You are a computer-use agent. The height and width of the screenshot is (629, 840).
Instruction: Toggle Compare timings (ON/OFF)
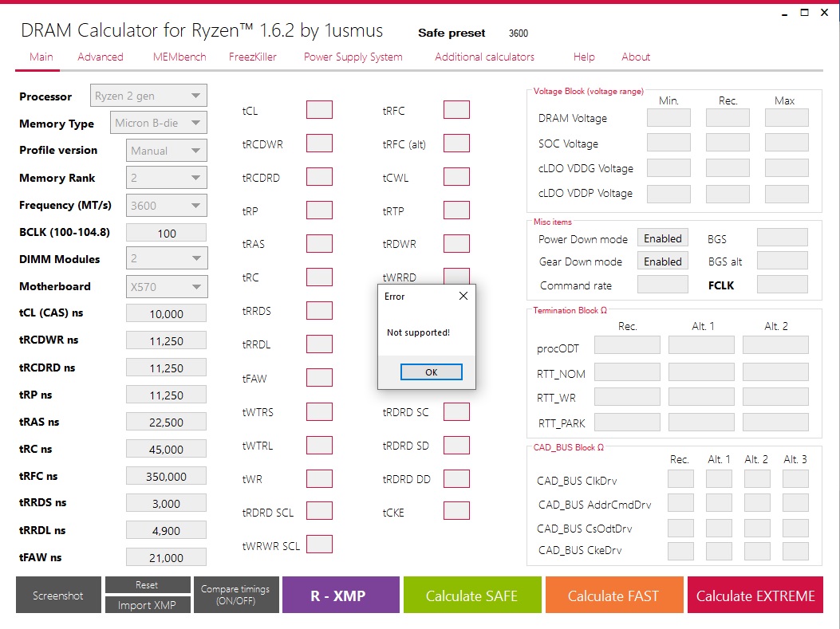coord(235,595)
